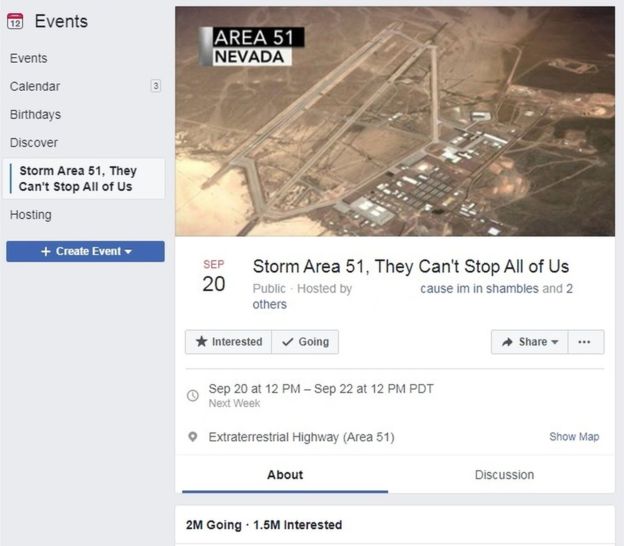Open the three-dots more options button
The height and width of the screenshot is (546, 624).
pos(585,342)
